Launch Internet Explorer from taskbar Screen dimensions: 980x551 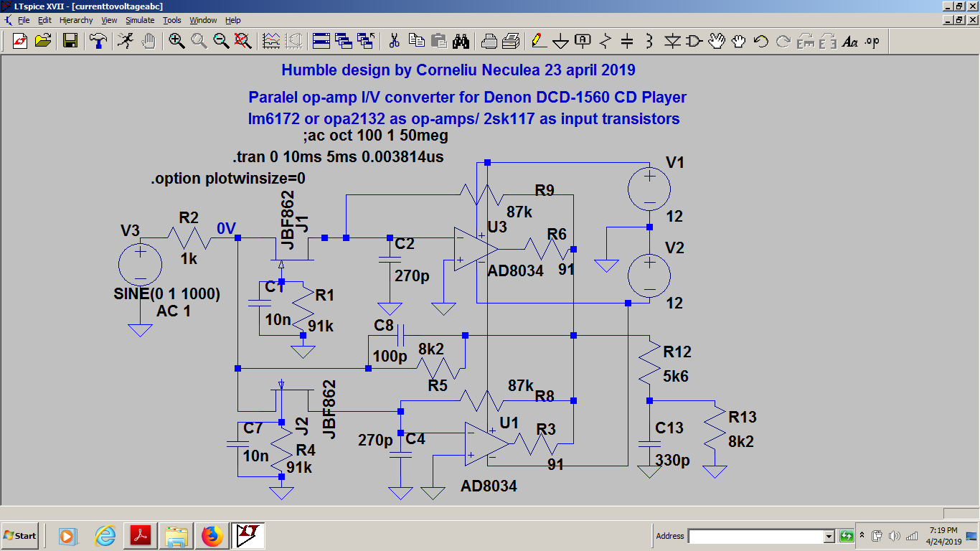click(x=105, y=535)
